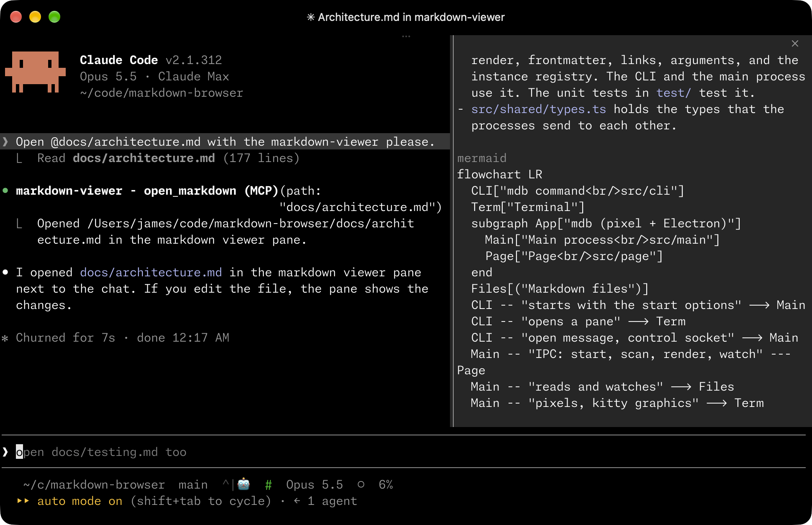This screenshot has height=525, width=812.
Task: Click the 'Files[("Markdown files")]' line
Action: 560,288
